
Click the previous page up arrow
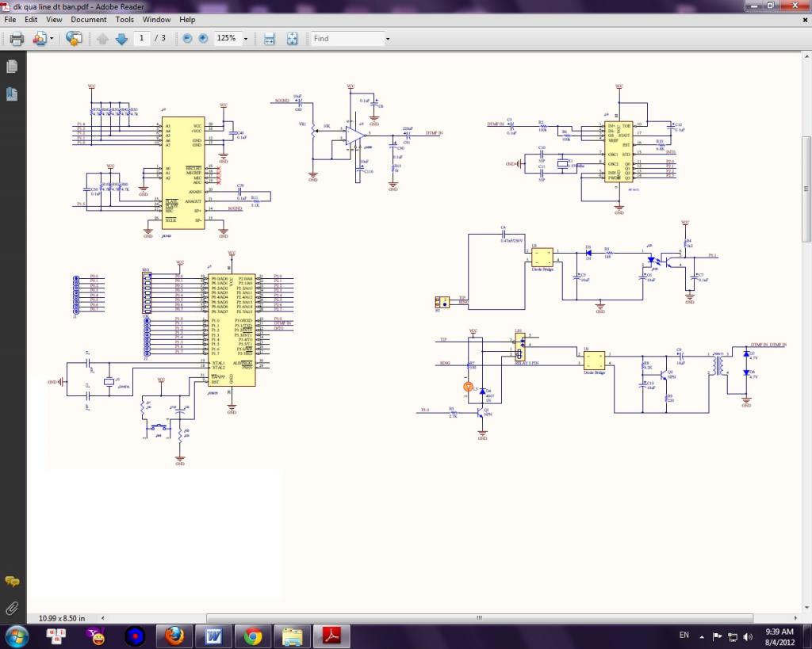pos(103,39)
